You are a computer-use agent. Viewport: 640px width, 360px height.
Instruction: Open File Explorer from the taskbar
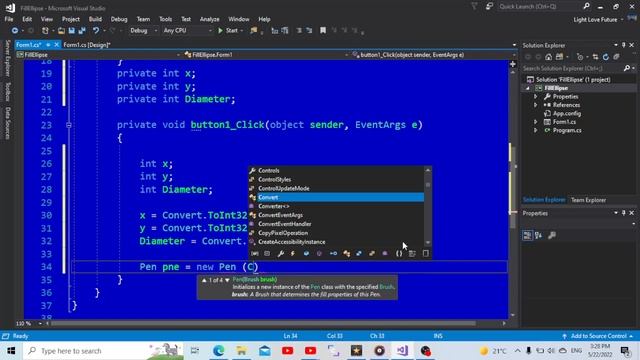click(x=241, y=351)
